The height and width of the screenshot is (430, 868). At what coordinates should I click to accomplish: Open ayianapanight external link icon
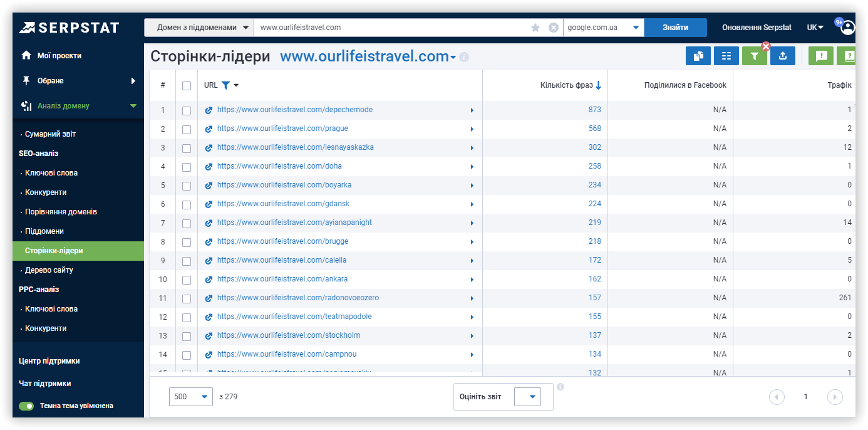pos(209,223)
